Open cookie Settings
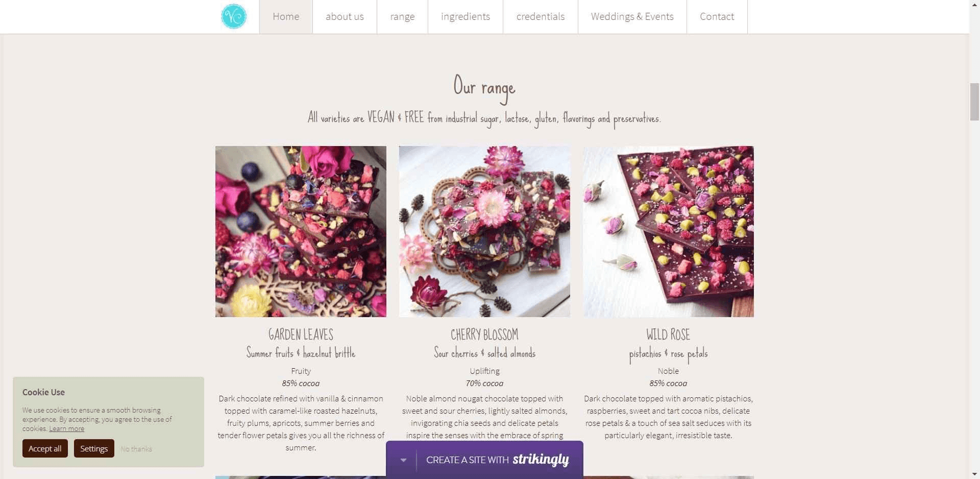Viewport: 980px width, 479px height. [x=94, y=448]
